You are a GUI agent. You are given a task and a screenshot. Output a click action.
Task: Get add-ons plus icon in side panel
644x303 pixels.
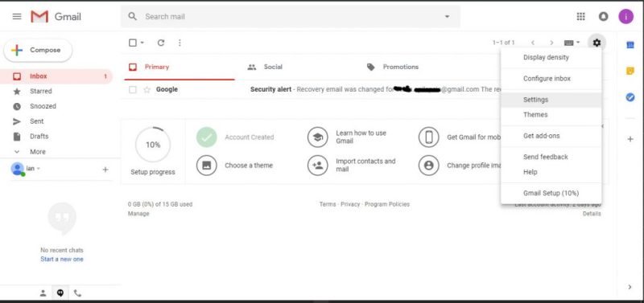[x=630, y=139]
